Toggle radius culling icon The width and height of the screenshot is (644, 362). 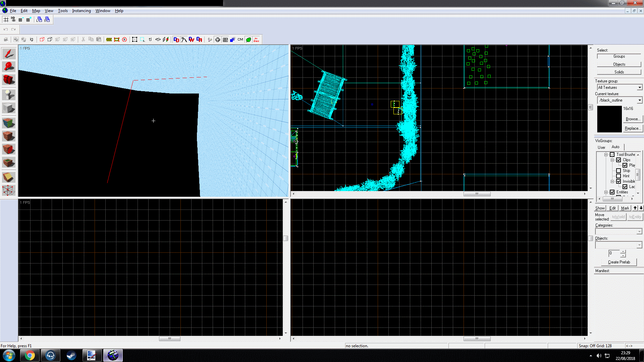tap(124, 40)
